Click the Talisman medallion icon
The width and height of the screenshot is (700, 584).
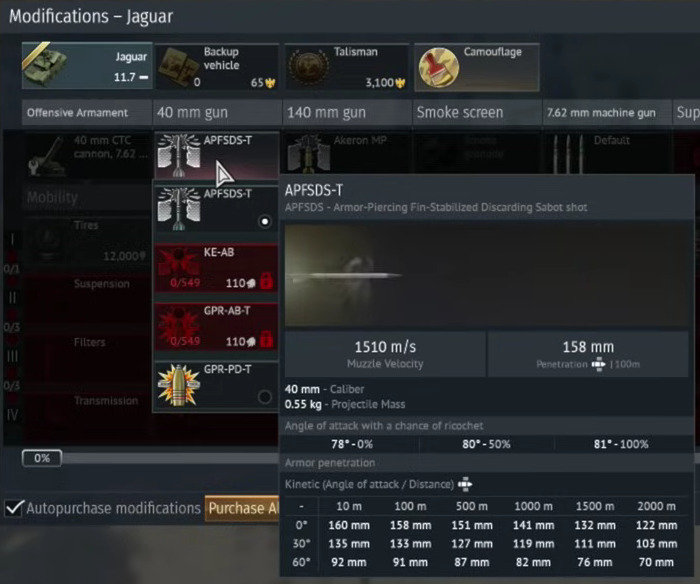[307, 66]
